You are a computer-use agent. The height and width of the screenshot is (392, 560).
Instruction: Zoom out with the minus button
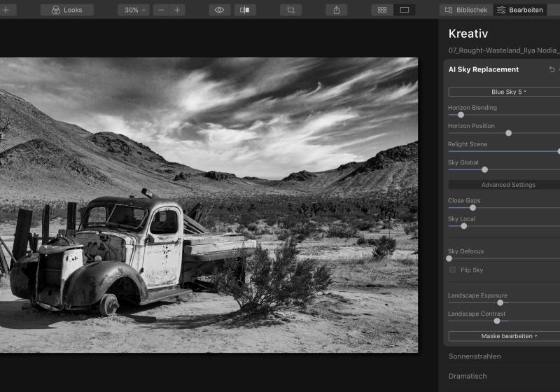pos(162,10)
